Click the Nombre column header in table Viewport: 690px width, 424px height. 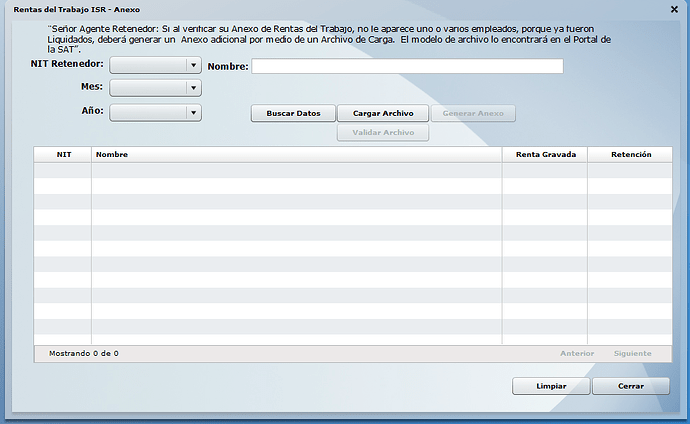[296, 155]
